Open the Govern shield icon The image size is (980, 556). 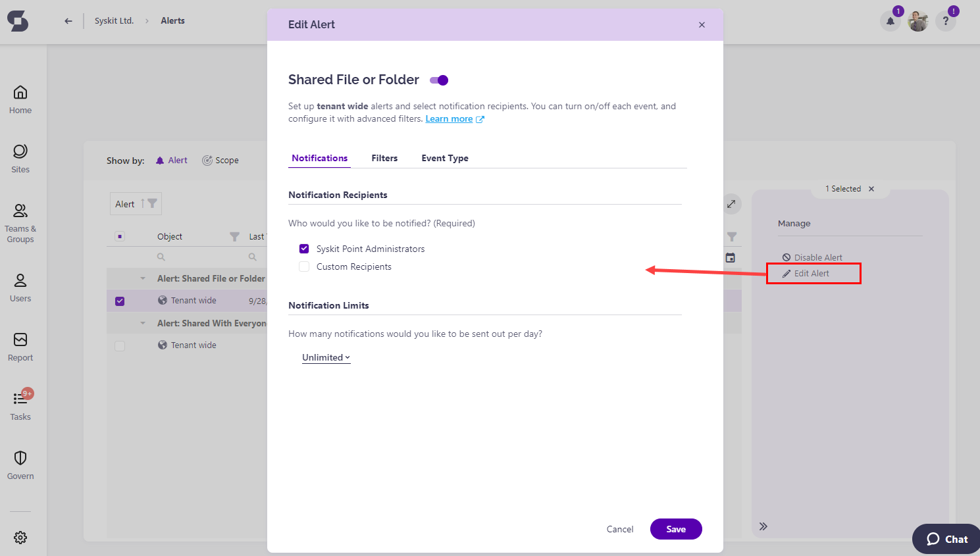pyautogui.click(x=20, y=459)
